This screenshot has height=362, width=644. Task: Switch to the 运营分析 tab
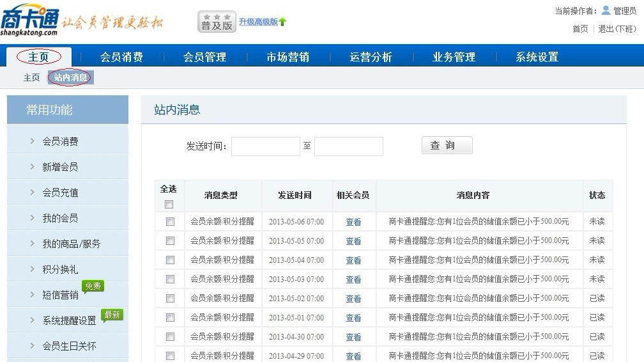371,57
